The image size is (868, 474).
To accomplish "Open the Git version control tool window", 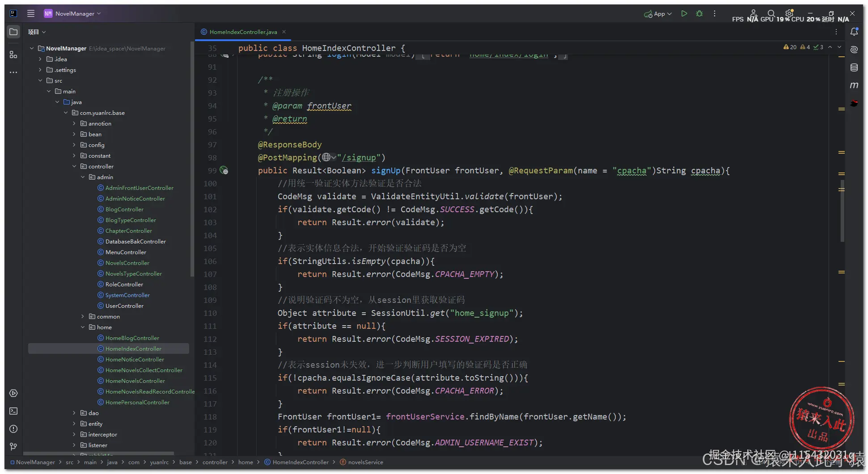I will pos(13,447).
